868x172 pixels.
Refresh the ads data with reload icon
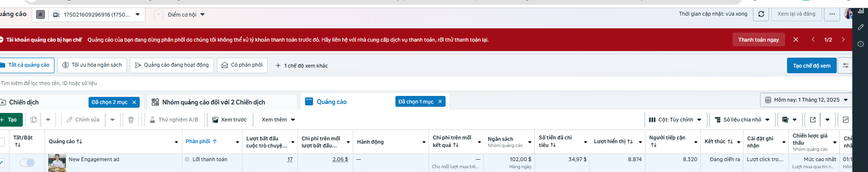point(761,14)
